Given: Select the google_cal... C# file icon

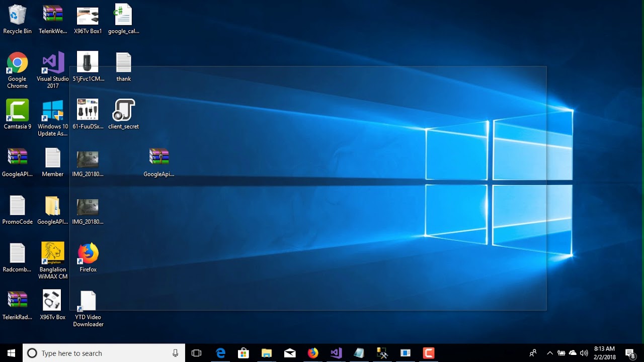Looking at the screenshot, I should (x=124, y=20).
